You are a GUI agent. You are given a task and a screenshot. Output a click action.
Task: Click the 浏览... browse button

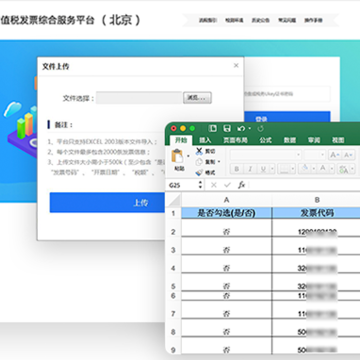197,98
